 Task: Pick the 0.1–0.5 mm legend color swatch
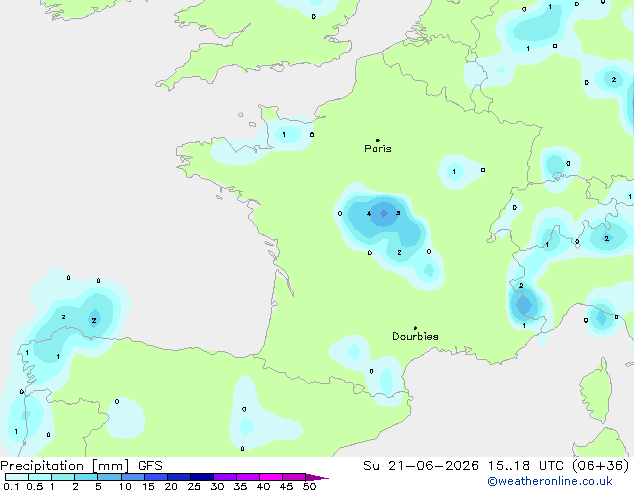click(17, 477)
